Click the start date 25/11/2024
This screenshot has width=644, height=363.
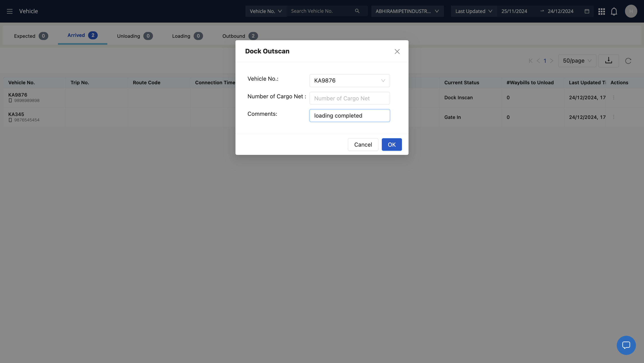coord(514,11)
